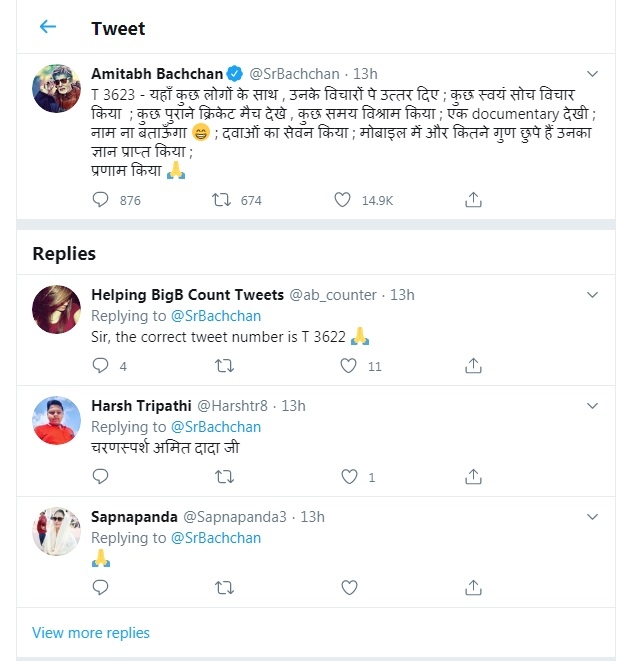
Task: Retweet the Helping BigB Count Tweets reply
Action: pos(222,366)
